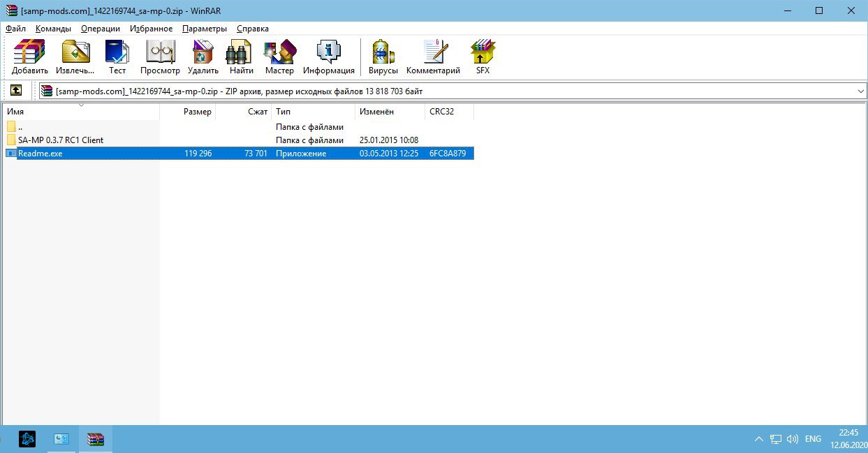The width and height of the screenshot is (868, 453).
Task: Open the first blue taskbar app icon
Action: tap(27, 439)
